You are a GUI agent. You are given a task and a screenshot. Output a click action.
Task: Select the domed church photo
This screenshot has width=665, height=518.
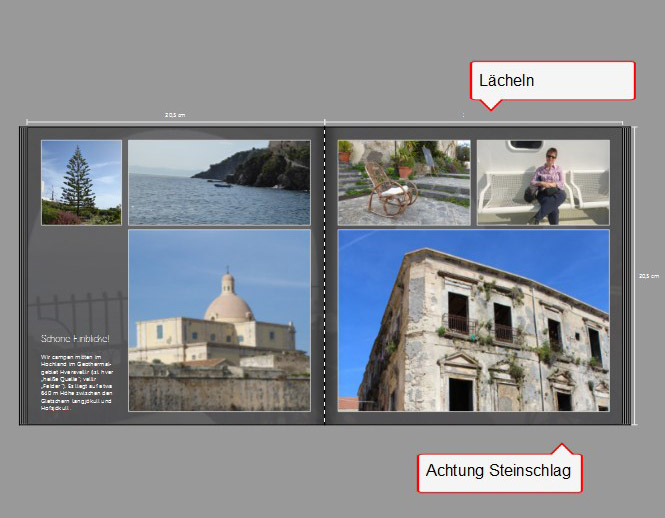point(219,320)
